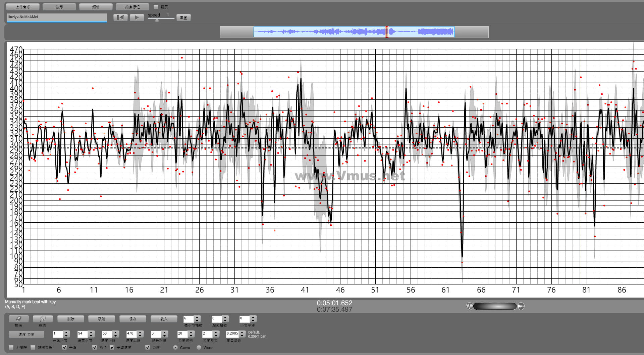The width and height of the screenshot is (644, 355).
Task: Increase the 弱起拍数 pickup beats value
Action: (x=226, y=317)
